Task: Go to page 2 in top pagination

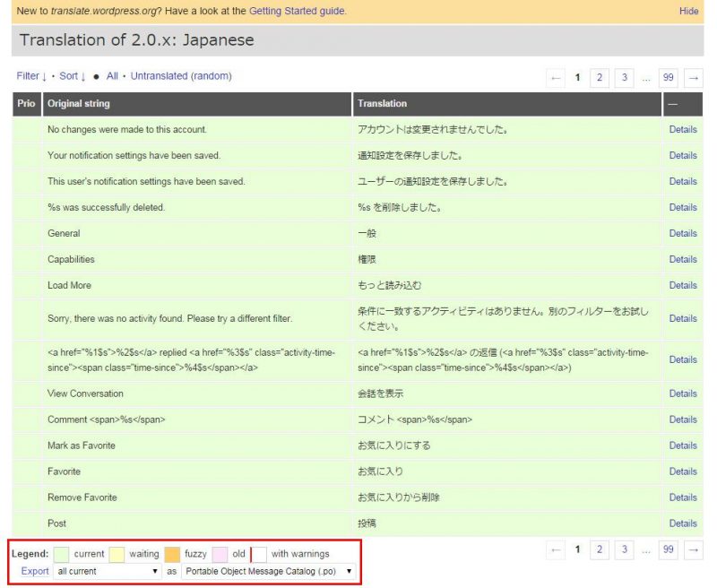Action: pyautogui.click(x=600, y=77)
